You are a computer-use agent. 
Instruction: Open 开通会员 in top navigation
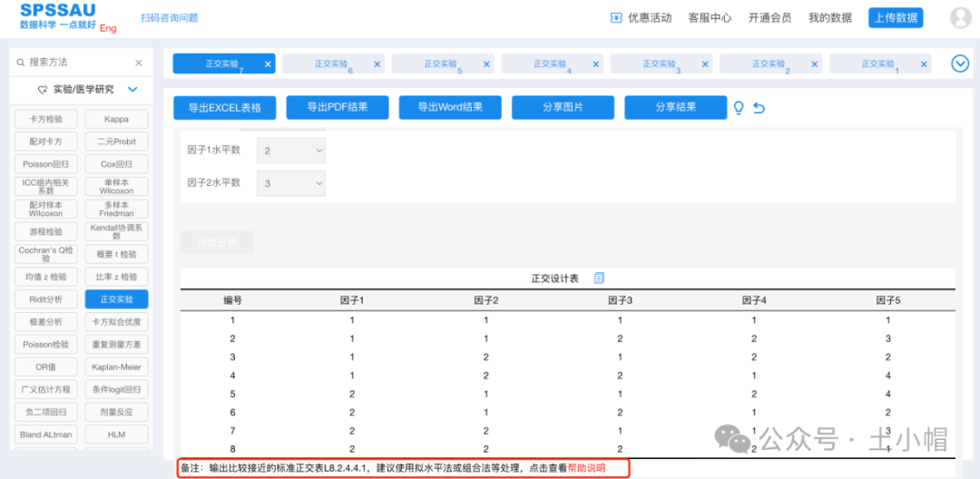(769, 18)
